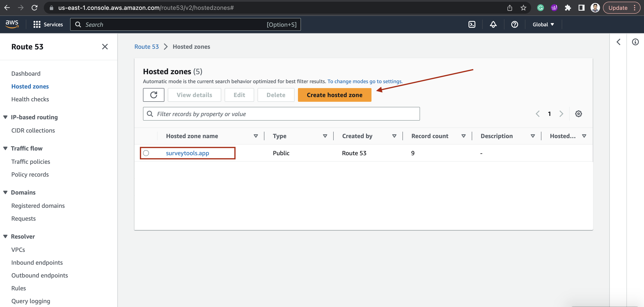Image resolution: width=644 pixels, height=307 pixels.
Task: Click Create hosted zone button
Action: tap(334, 95)
